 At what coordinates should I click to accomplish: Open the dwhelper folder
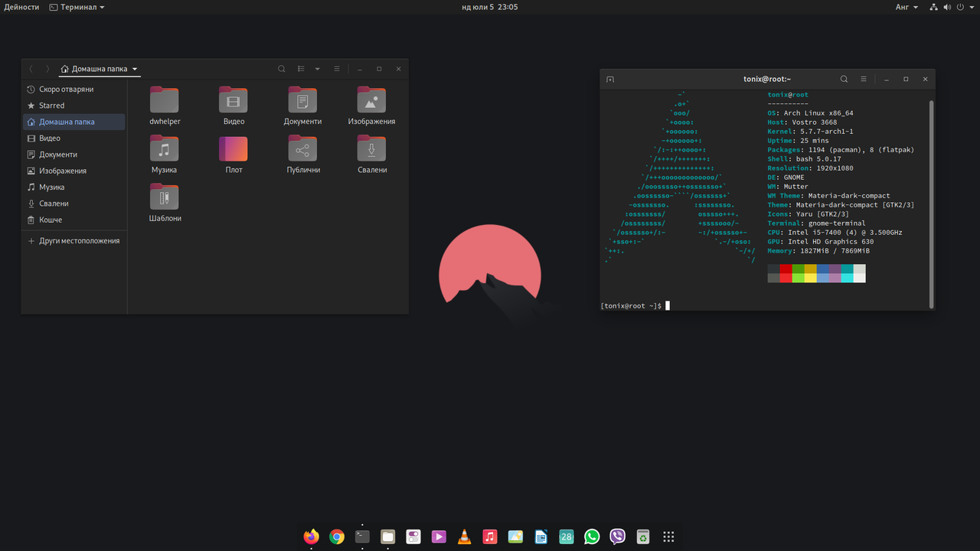point(165,106)
